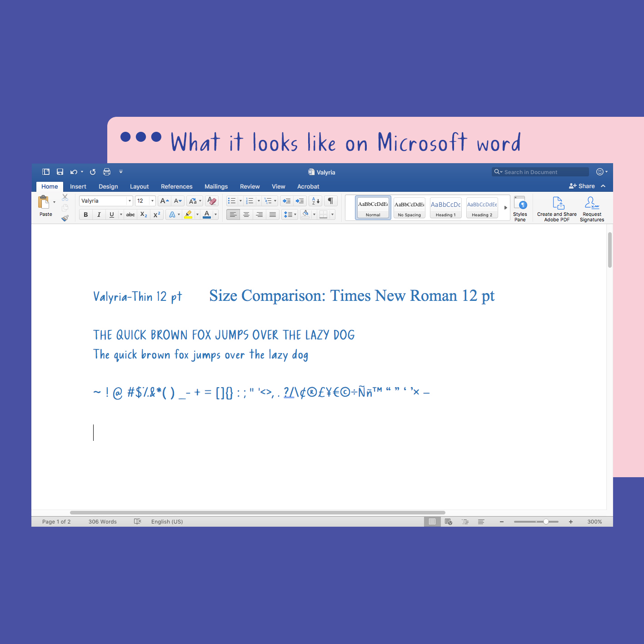The height and width of the screenshot is (644, 644).
Task: Open Styles Pane
Action: (x=520, y=209)
